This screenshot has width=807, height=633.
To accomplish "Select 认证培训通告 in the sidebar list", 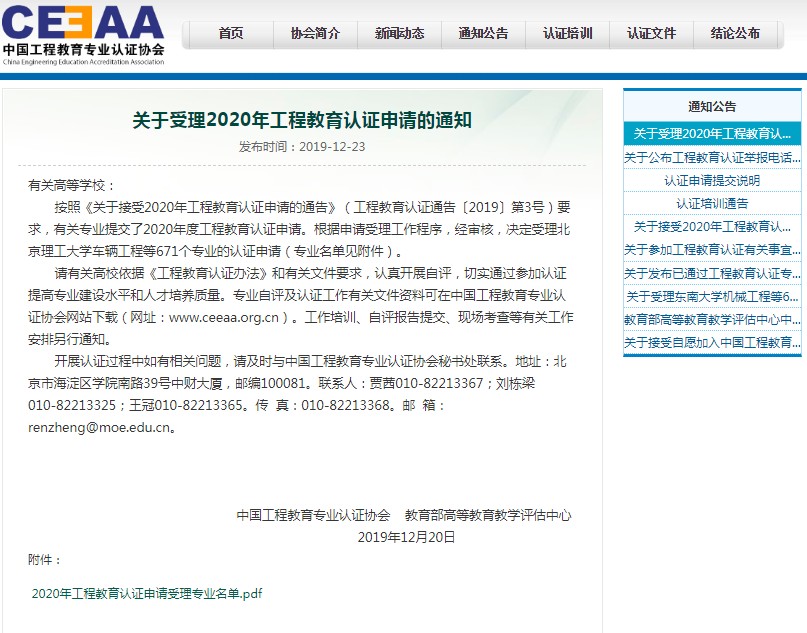I will click(x=711, y=203).
